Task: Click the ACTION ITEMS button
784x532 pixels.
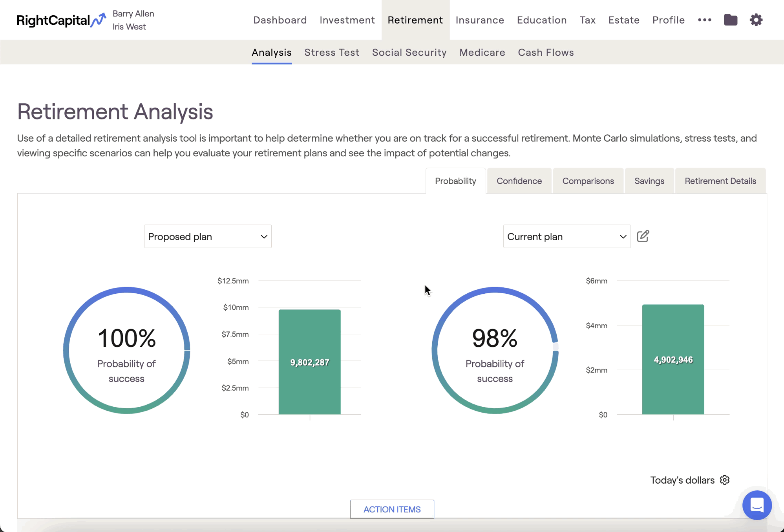Action: coord(392,509)
